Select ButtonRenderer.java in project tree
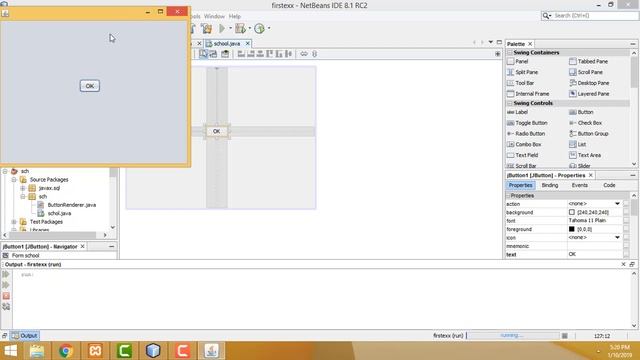Image resolution: width=640 pixels, height=360 pixels. (71, 205)
